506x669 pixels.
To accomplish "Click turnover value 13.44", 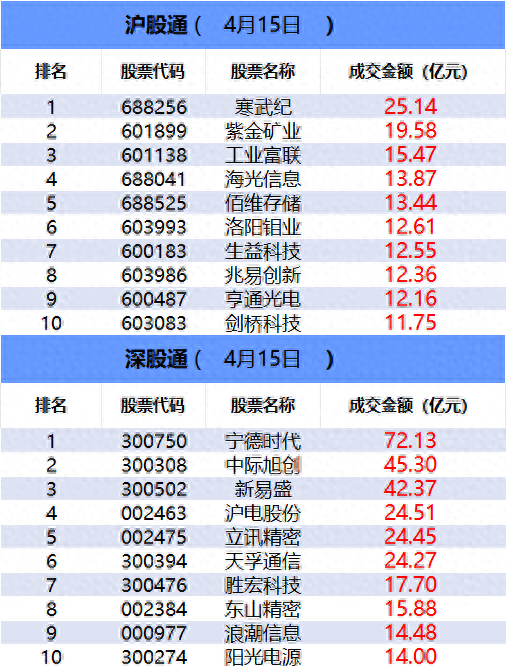I will [410, 203].
